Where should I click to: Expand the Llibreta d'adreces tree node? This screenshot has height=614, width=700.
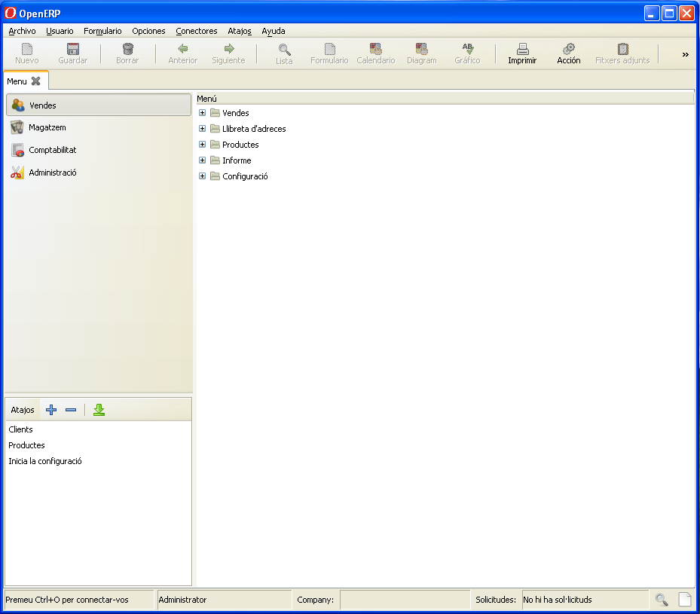(x=202, y=129)
